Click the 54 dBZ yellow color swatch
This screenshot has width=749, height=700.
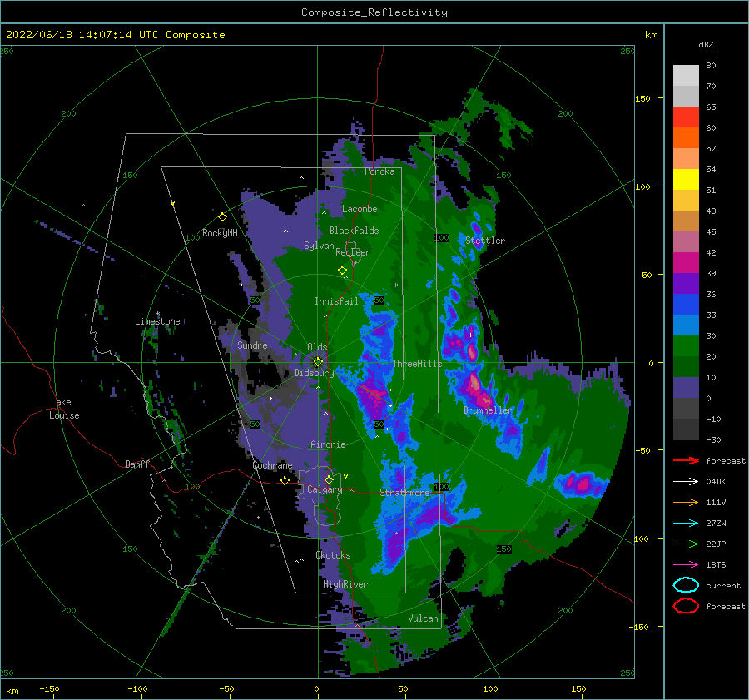[686, 180]
